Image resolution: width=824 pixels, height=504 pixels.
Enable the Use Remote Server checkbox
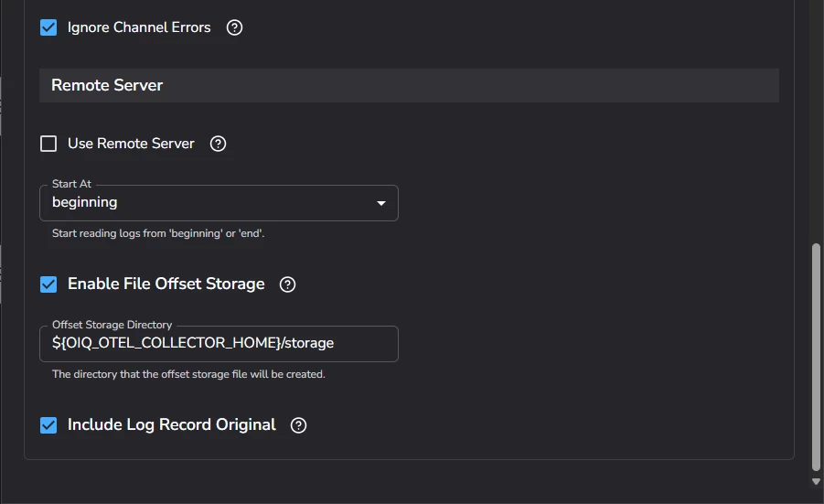click(x=48, y=144)
